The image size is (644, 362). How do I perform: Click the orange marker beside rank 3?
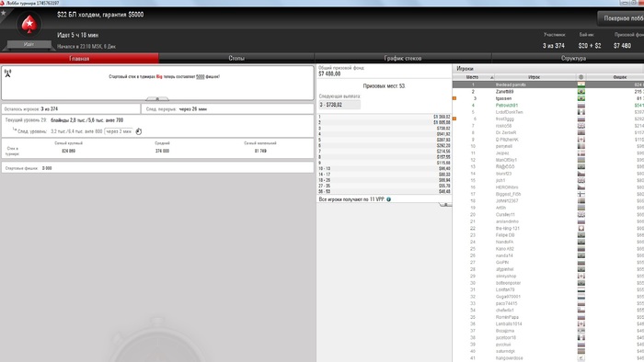[x=454, y=98]
